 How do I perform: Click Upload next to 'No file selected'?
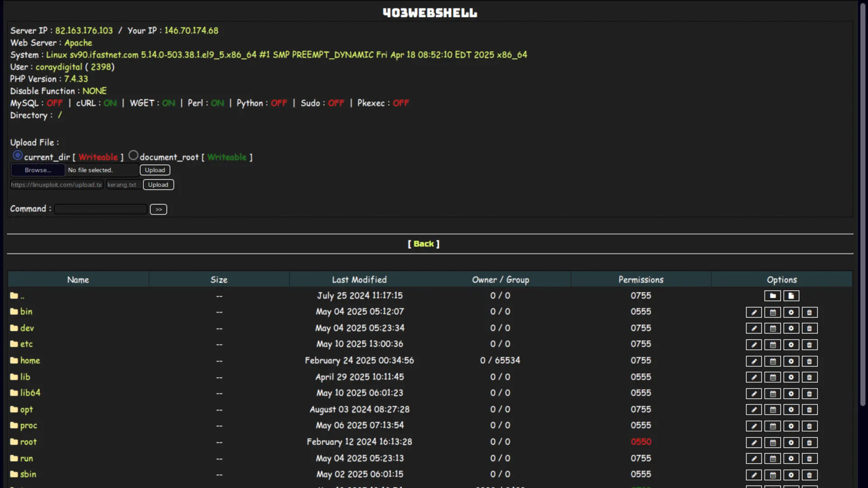pos(155,170)
